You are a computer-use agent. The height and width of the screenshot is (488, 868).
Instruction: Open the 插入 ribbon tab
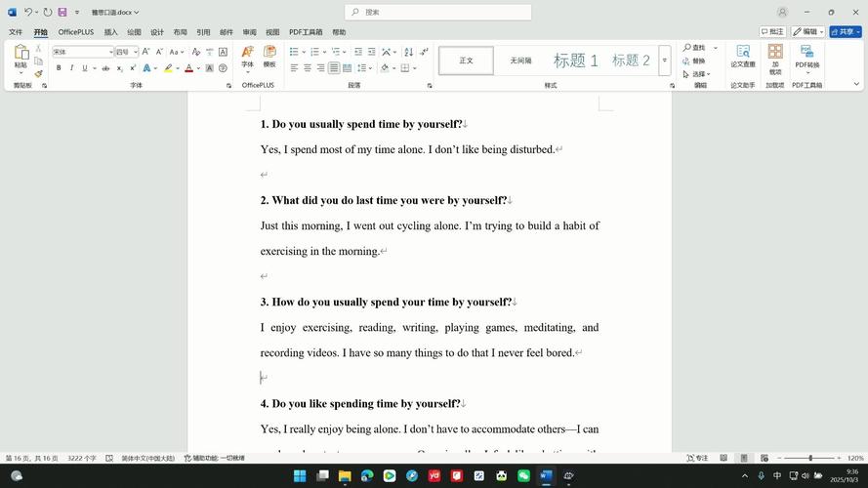[x=111, y=32]
